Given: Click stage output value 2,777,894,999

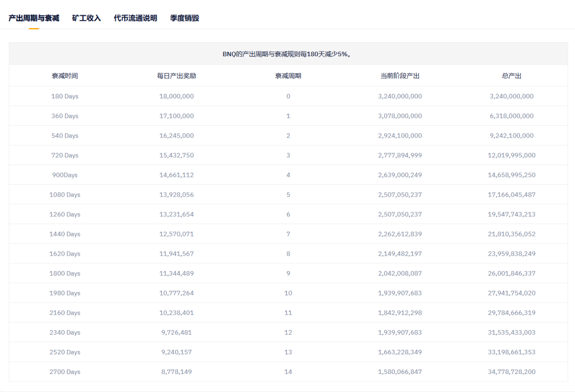Looking at the screenshot, I should 400,155.
